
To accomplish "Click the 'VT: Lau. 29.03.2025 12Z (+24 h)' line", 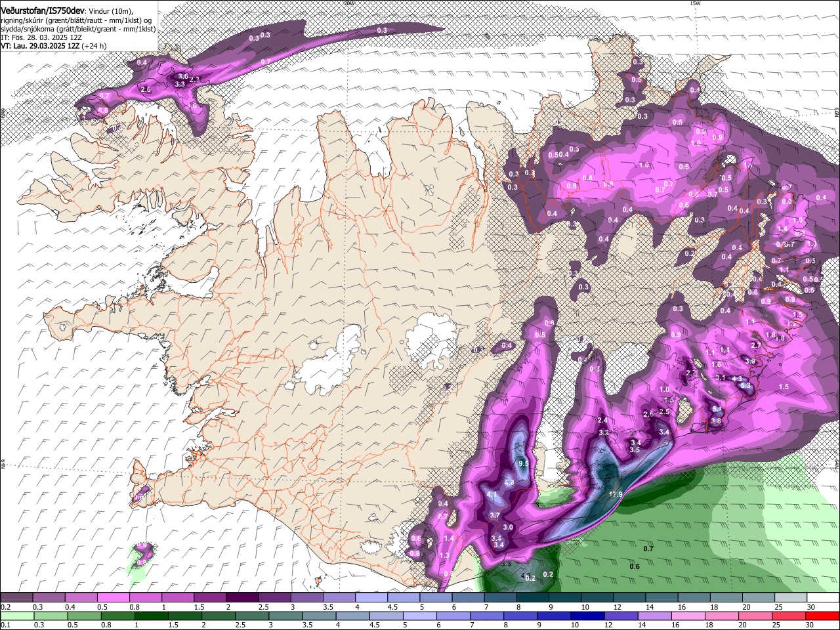I will click(53, 46).
